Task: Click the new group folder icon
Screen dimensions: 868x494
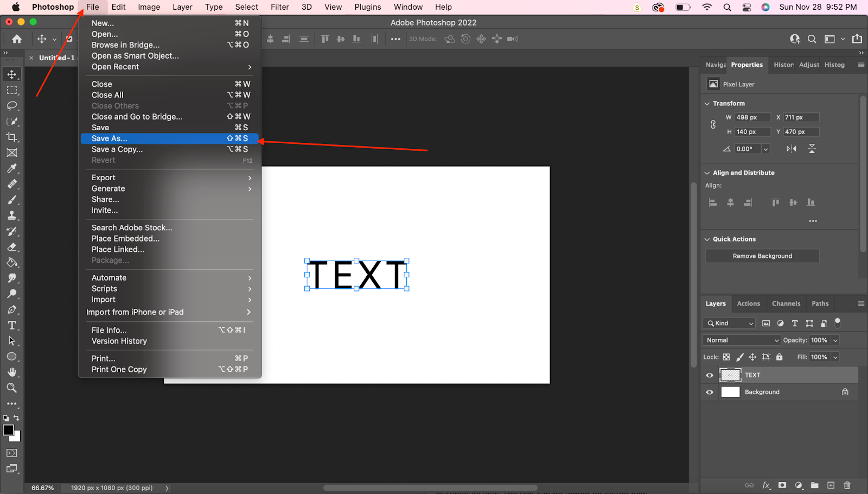Action: click(x=815, y=485)
